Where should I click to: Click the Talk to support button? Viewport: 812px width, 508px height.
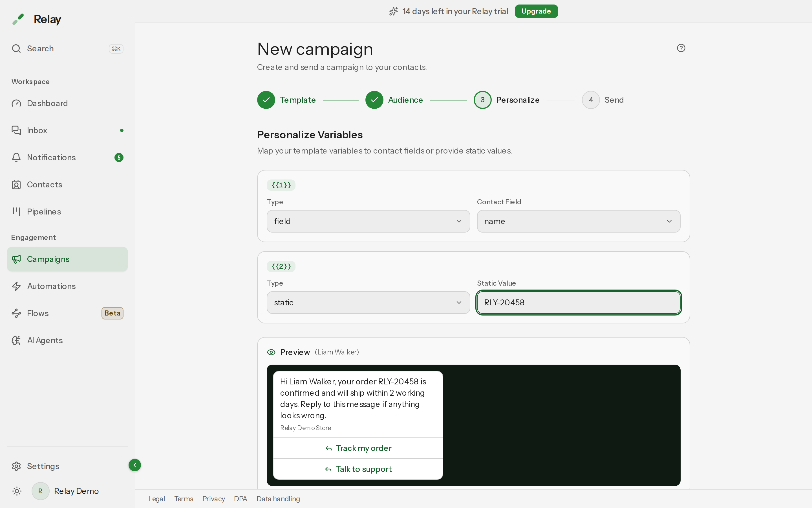[x=358, y=469]
